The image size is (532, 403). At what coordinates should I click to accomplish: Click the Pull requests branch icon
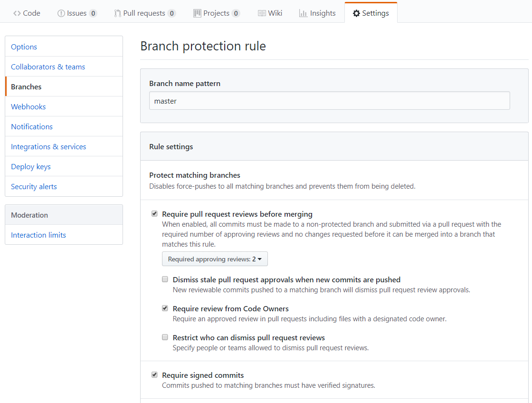click(x=117, y=13)
